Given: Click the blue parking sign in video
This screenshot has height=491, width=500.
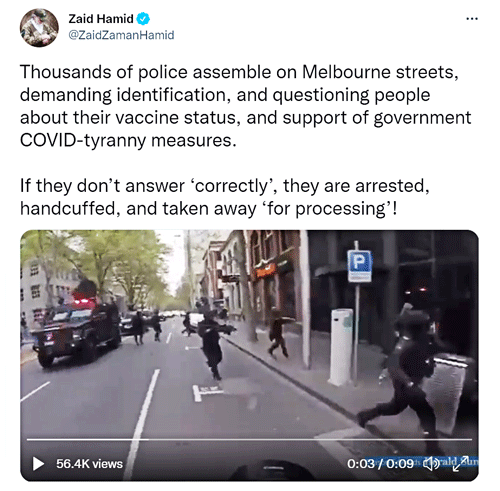Looking at the screenshot, I should [x=359, y=266].
